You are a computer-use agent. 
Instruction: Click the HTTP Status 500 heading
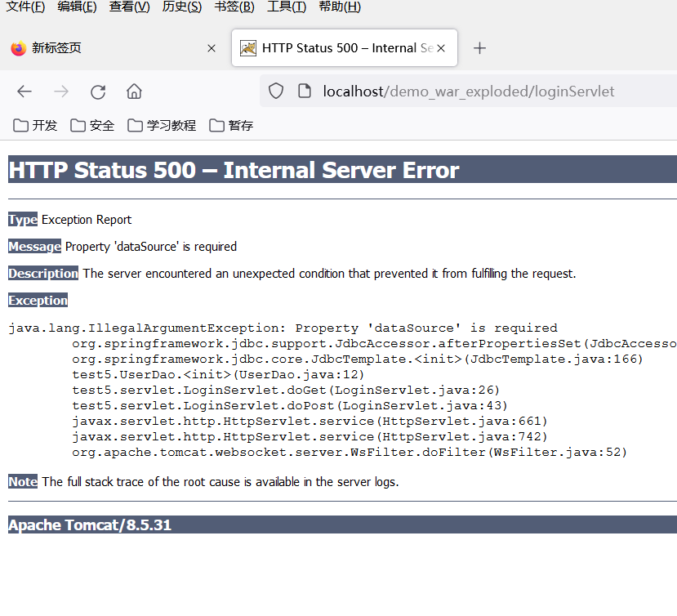tap(234, 169)
